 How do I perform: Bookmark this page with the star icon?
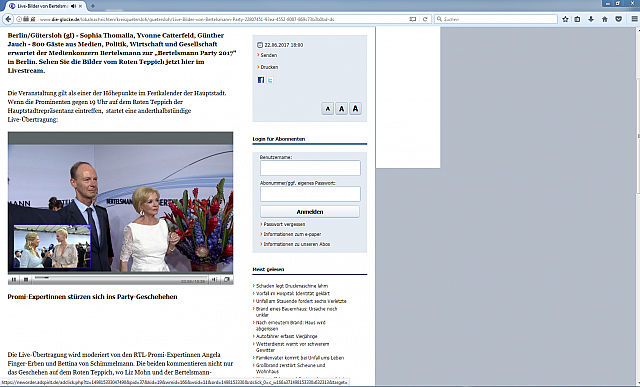(x=565, y=19)
